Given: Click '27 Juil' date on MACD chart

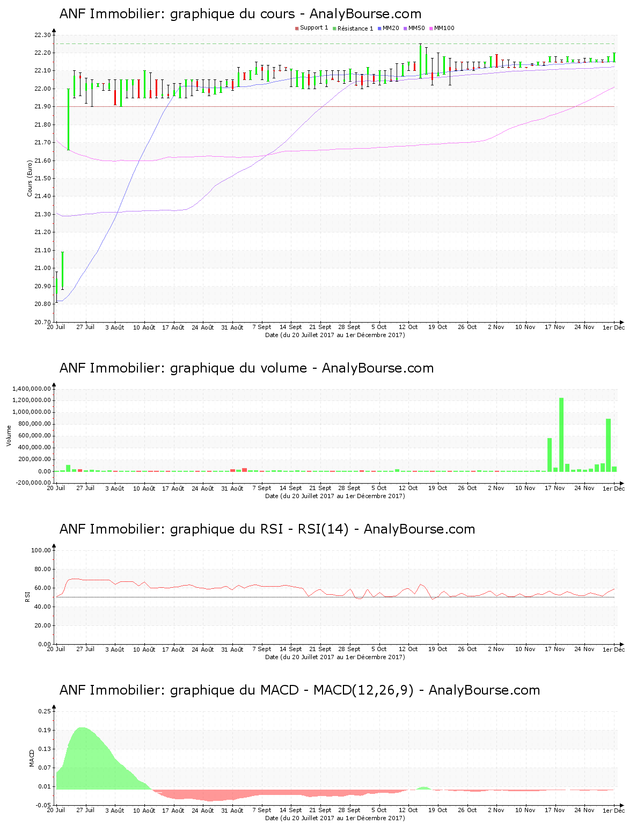Looking at the screenshot, I should click(x=85, y=810).
